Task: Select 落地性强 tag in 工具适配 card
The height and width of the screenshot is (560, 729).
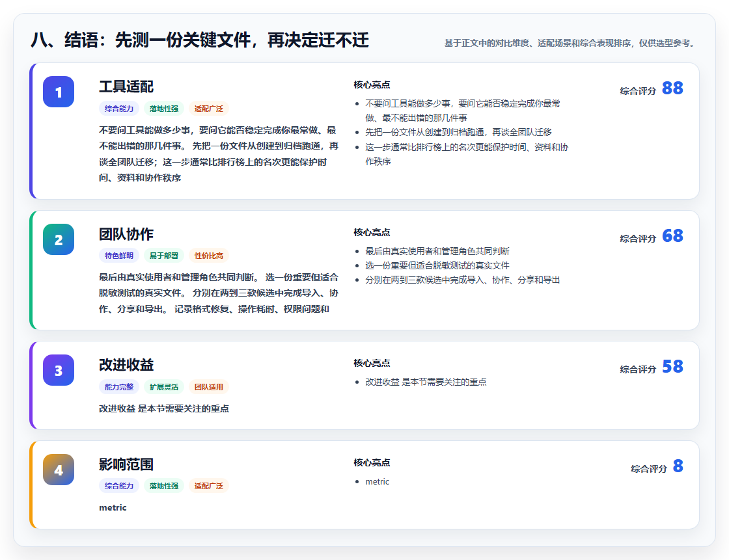Action: [164, 108]
